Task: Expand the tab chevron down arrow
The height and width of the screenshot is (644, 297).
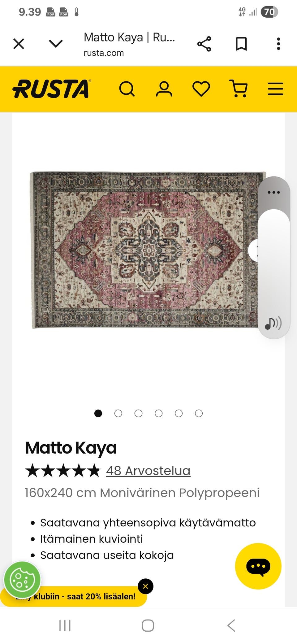Action: 56,44
